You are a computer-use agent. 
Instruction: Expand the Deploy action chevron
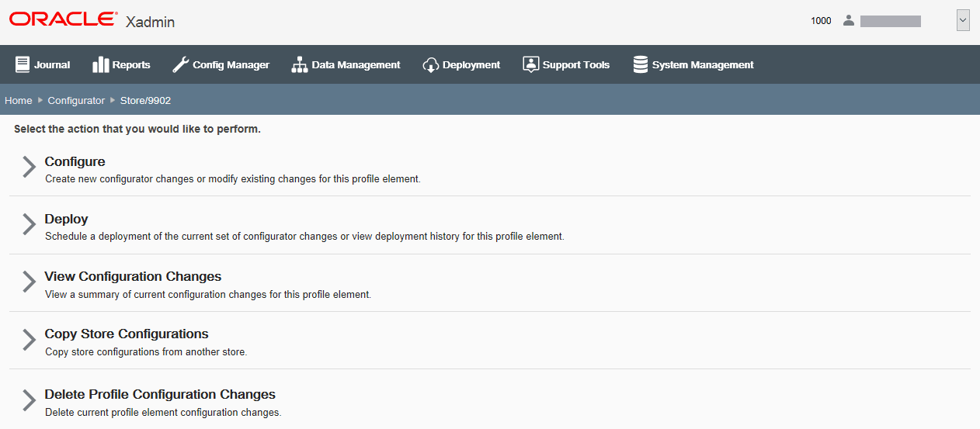[29, 224]
